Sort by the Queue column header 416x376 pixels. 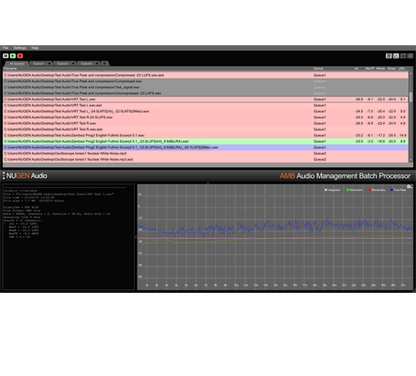tap(318, 68)
